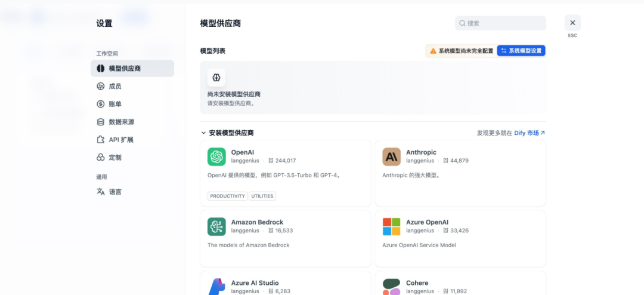644x295 pixels.
Task: Click the download icon beside 11,892
Action: 446,291
